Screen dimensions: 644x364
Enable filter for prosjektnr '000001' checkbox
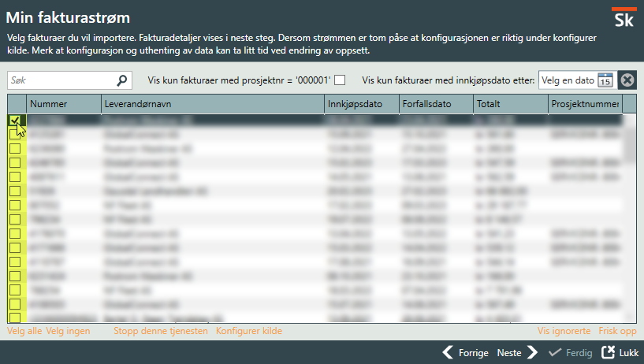pos(340,80)
